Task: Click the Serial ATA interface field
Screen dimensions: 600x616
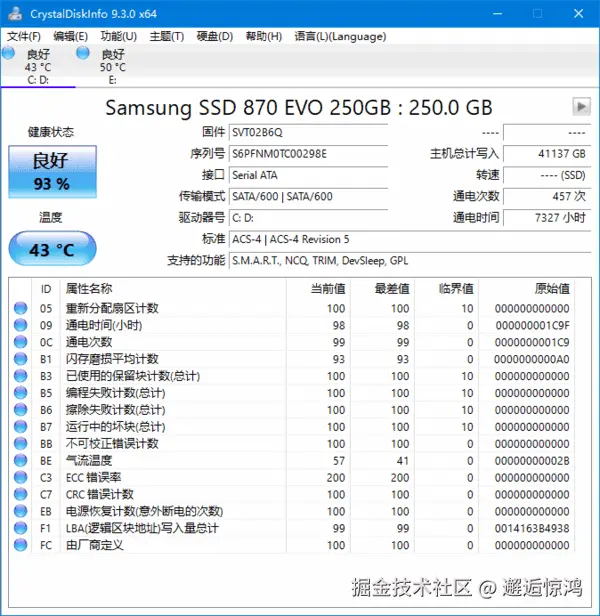Action: click(308, 175)
